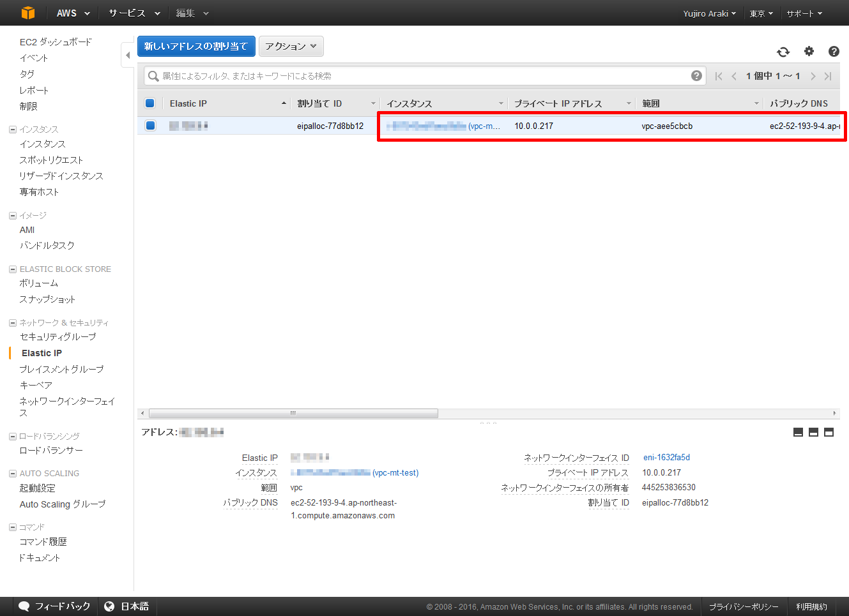The height and width of the screenshot is (616, 849).
Task: Click 日本語 language selector
Action: 135,606
